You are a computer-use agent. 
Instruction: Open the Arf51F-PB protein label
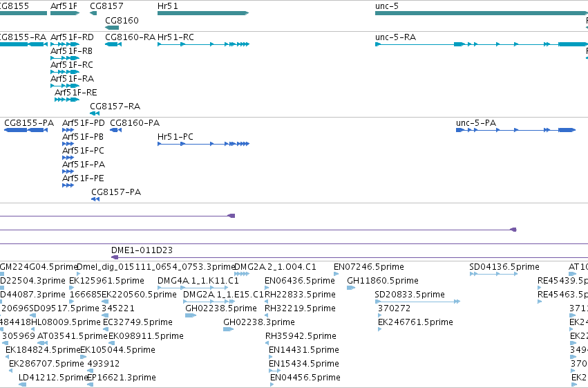[x=82, y=137]
